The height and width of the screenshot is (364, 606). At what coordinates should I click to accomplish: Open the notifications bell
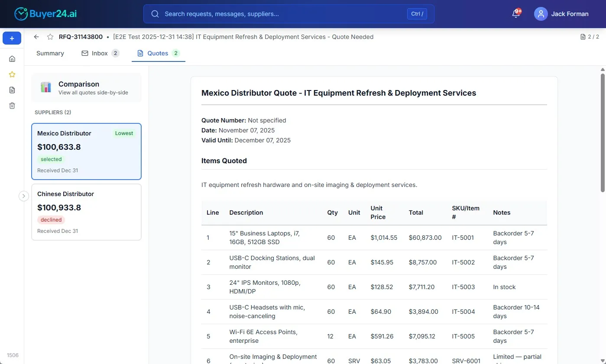point(515,14)
